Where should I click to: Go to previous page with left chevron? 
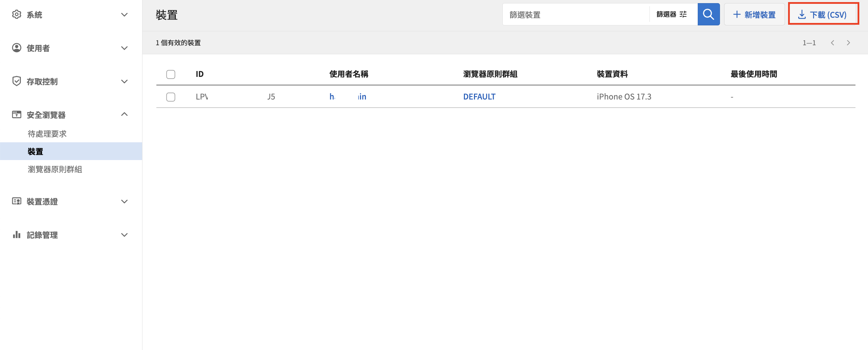(x=833, y=43)
